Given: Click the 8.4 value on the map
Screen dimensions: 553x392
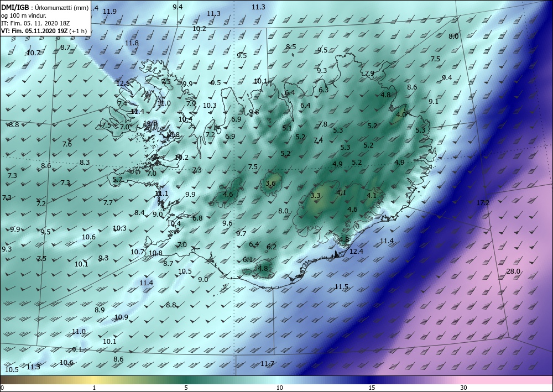Looking at the screenshot, I should [x=139, y=212].
